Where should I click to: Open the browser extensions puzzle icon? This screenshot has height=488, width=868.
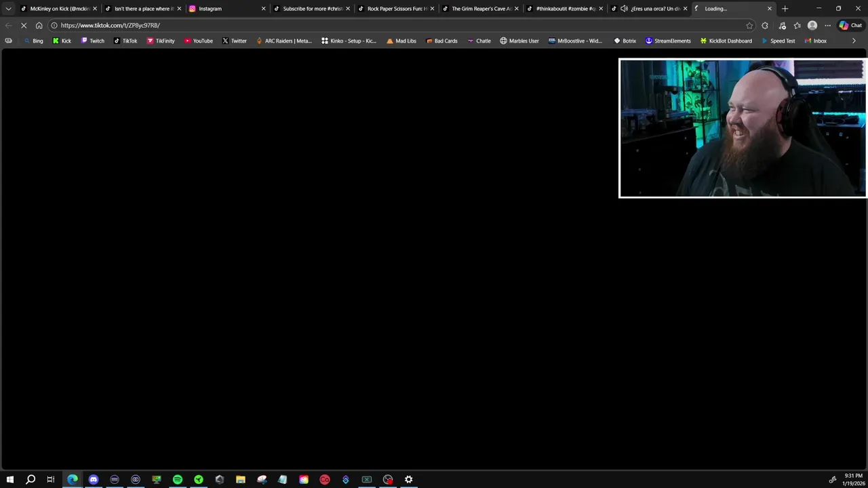tap(765, 25)
